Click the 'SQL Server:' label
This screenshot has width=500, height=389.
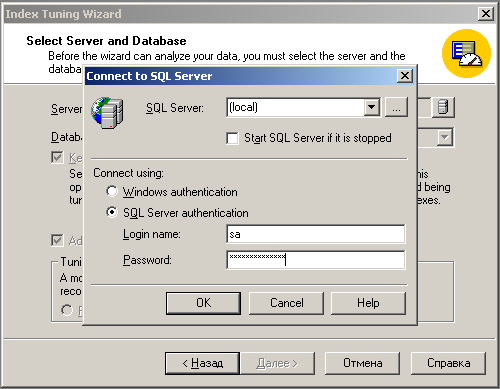pos(175,108)
